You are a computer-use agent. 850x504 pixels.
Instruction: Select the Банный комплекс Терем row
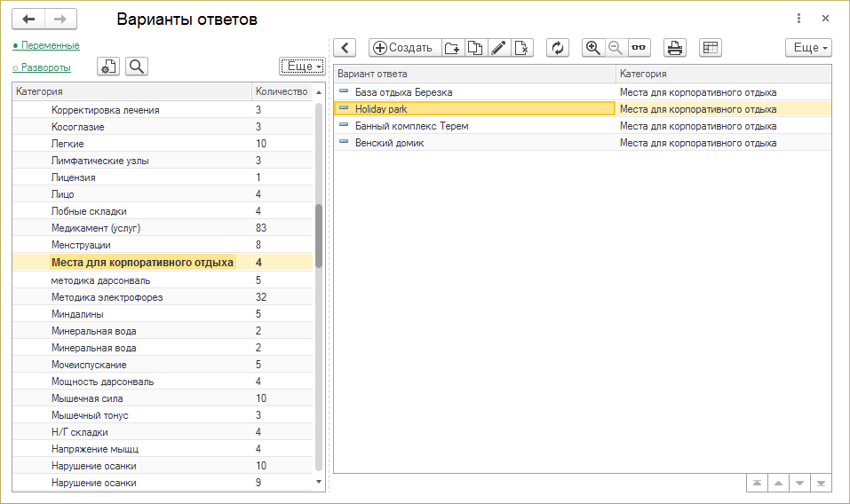[411, 126]
